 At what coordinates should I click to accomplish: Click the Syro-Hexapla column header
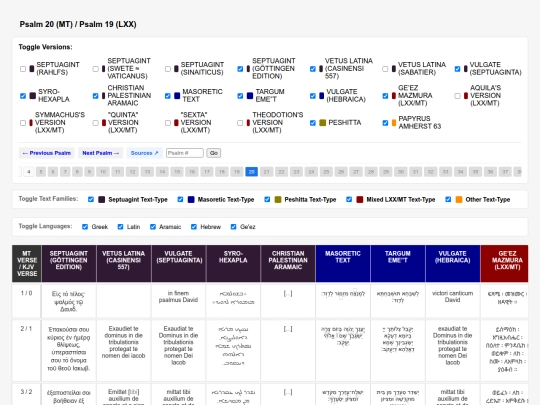(233, 264)
